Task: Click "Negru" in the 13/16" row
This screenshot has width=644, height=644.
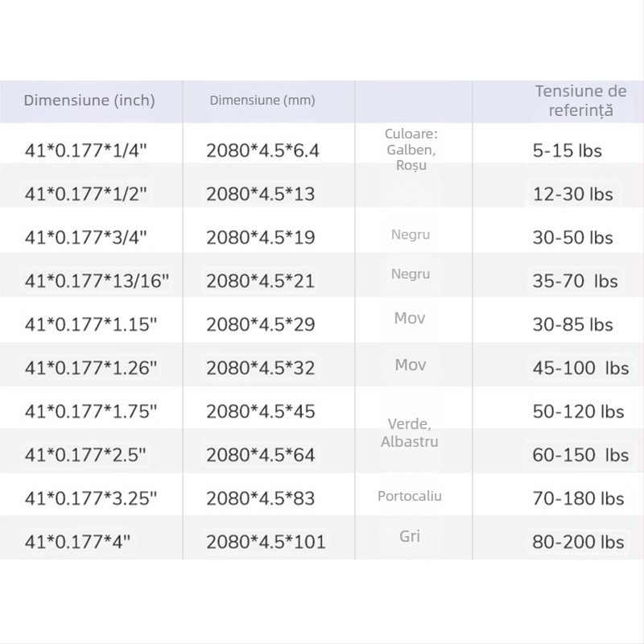Action: [411, 274]
